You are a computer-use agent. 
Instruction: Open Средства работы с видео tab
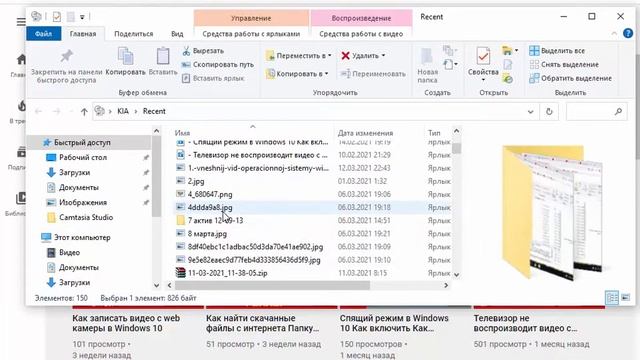point(361,34)
